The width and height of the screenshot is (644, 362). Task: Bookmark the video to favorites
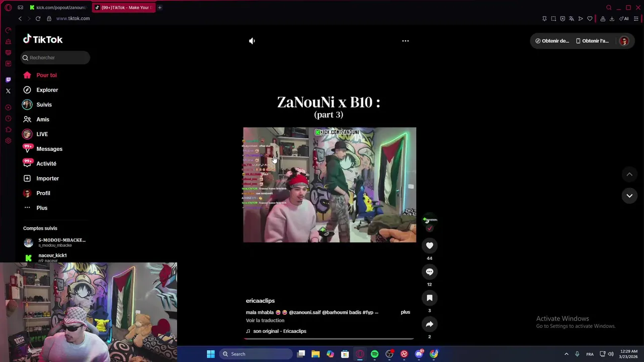coord(430,298)
